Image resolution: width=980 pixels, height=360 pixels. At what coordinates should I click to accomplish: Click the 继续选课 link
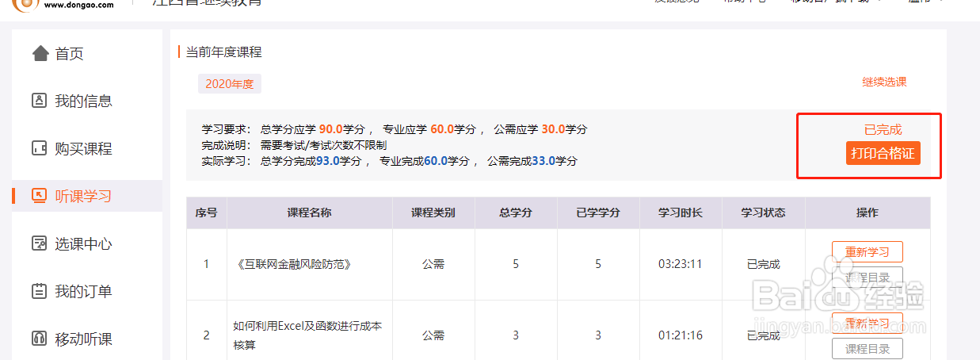click(884, 82)
